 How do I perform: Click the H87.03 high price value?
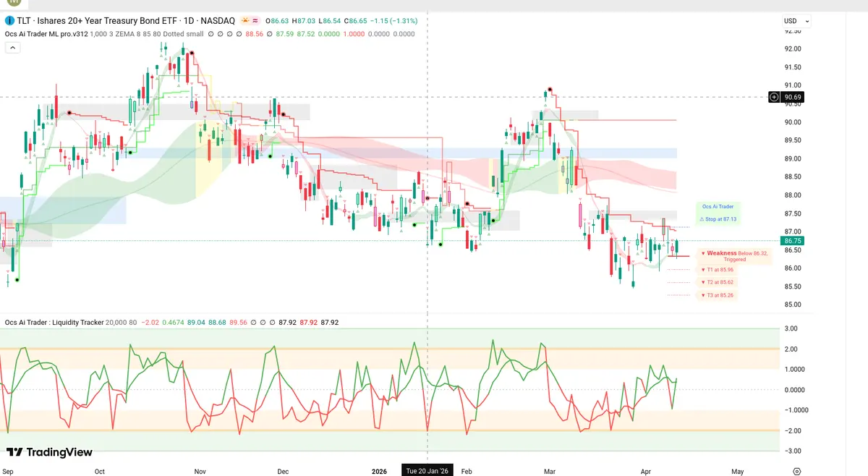[x=302, y=21]
